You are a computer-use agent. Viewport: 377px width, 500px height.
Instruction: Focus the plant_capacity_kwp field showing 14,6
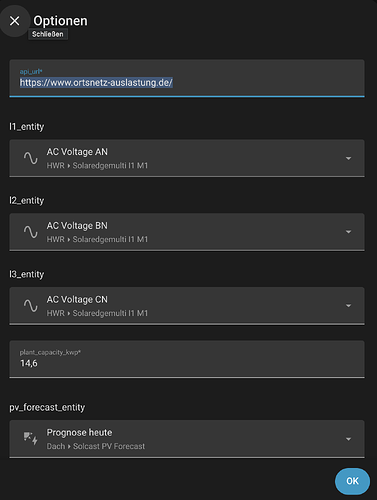pyautogui.click(x=187, y=359)
